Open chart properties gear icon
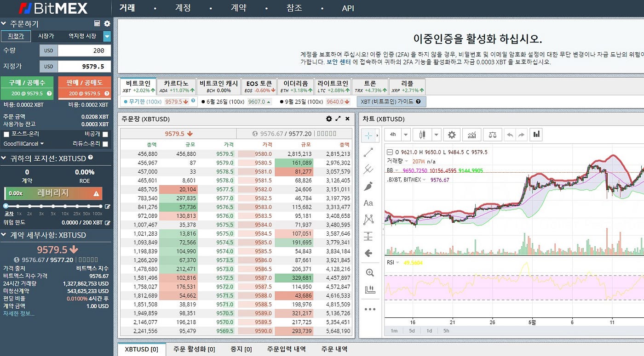 click(452, 135)
